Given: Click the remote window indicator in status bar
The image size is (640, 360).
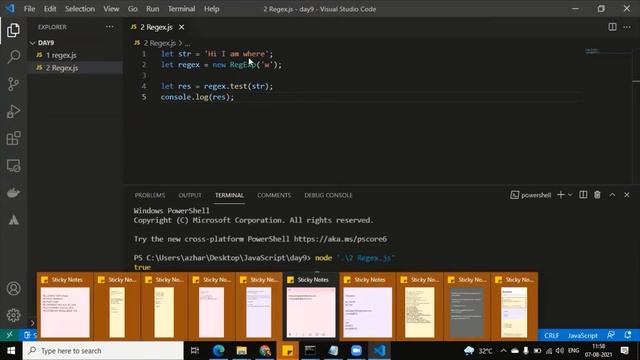Looking at the screenshot, I should pyautogui.click(x=9, y=335).
